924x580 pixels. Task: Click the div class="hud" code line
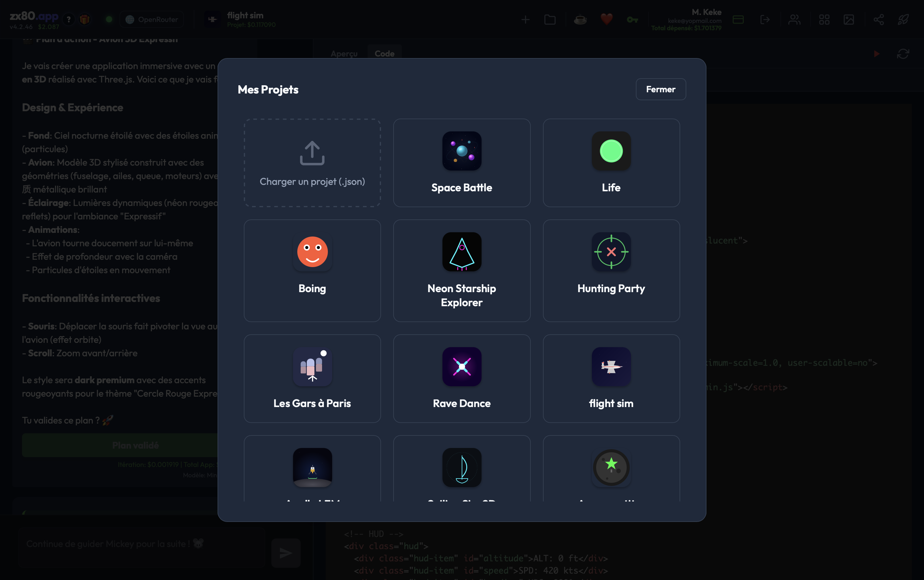[386, 546]
